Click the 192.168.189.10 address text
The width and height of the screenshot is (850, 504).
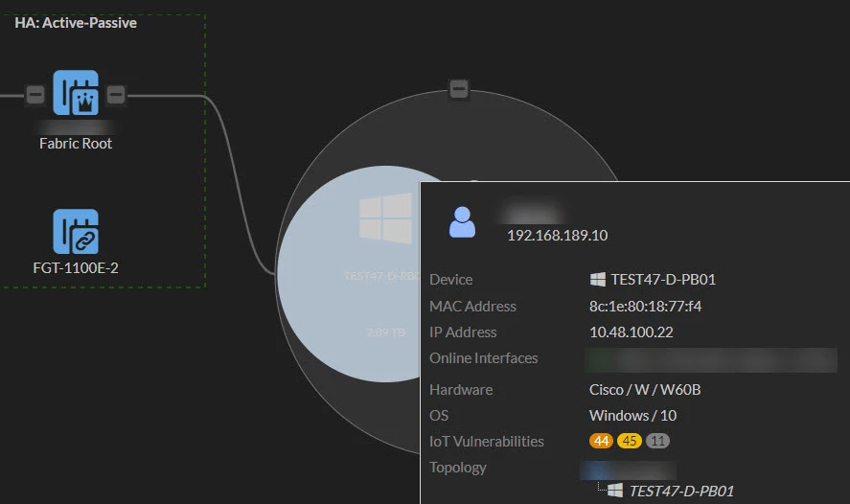coord(558,235)
